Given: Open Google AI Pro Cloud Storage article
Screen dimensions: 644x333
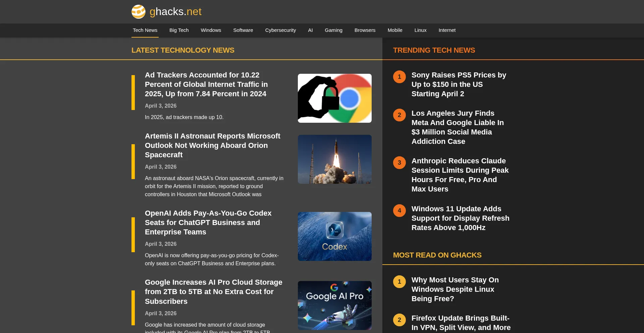Looking at the screenshot, I should (x=214, y=292).
